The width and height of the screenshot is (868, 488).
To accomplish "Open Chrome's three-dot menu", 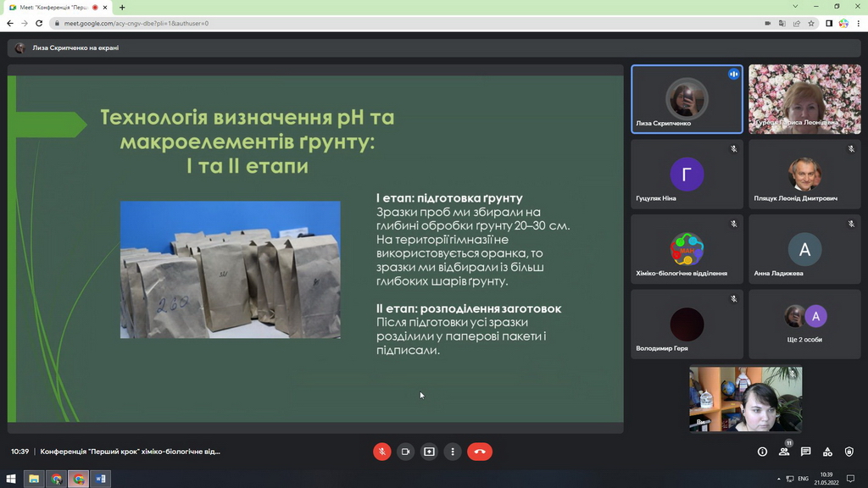I will pyautogui.click(x=858, y=23).
